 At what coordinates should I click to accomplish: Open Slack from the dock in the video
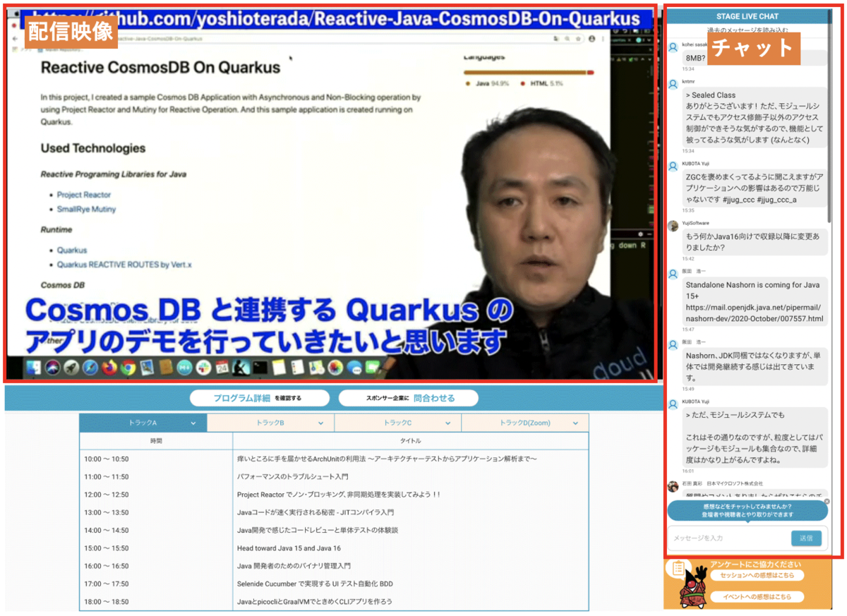point(203,368)
